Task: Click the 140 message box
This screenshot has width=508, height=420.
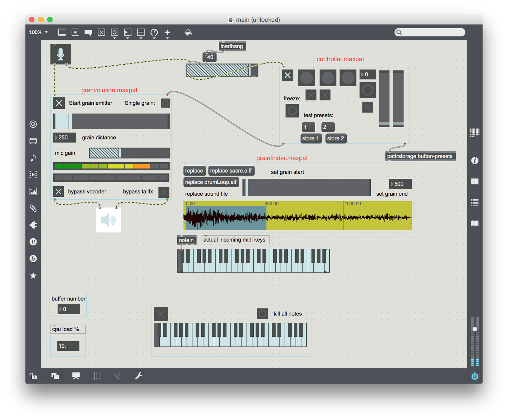Action: tap(209, 57)
